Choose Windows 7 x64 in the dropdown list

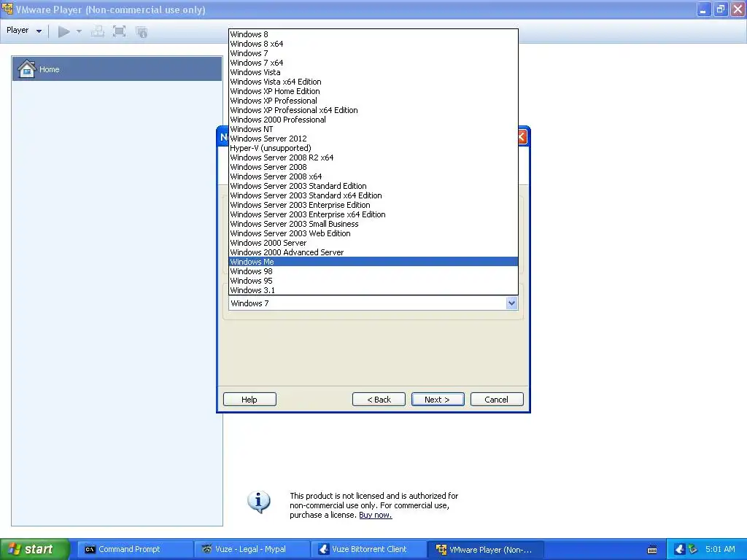pyautogui.click(x=373, y=63)
